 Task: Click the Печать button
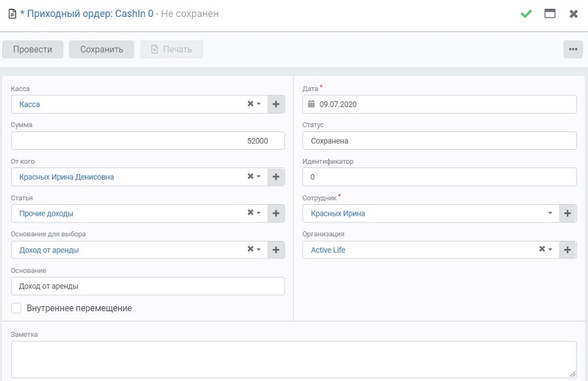coord(172,49)
